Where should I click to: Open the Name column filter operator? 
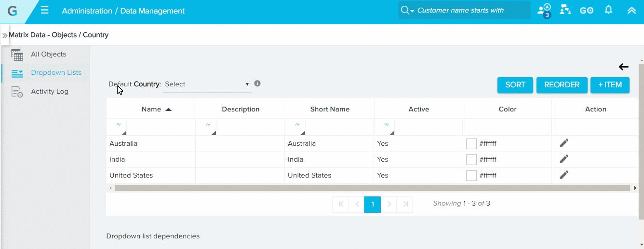pos(119,127)
